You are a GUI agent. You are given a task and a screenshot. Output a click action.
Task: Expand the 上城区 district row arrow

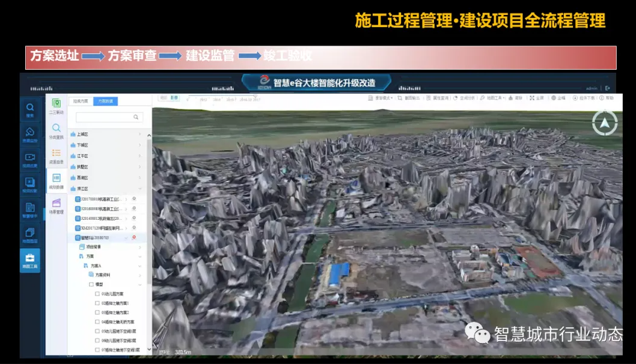pos(140,134)
